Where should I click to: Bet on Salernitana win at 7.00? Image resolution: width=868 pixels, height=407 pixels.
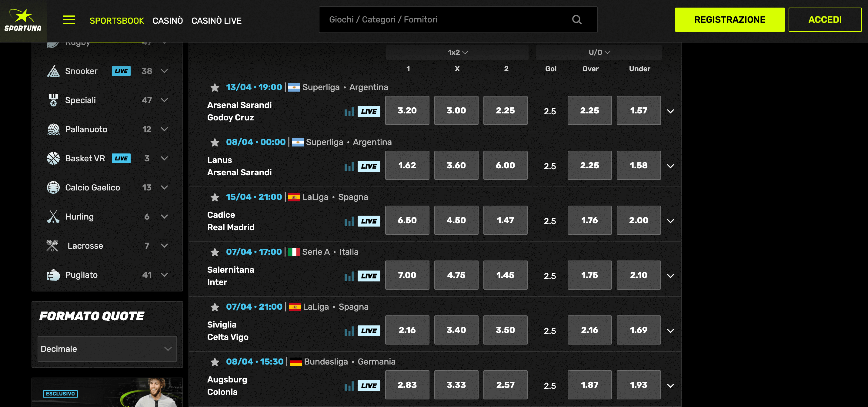pos(407,275)
